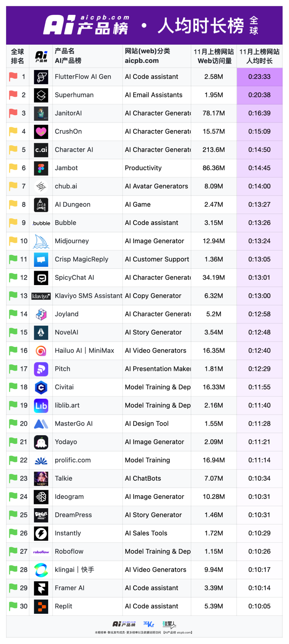This screenshot has width=289, height=644.
Task: Click the green flag beside rank 11
Action: (x=13, y=259)
